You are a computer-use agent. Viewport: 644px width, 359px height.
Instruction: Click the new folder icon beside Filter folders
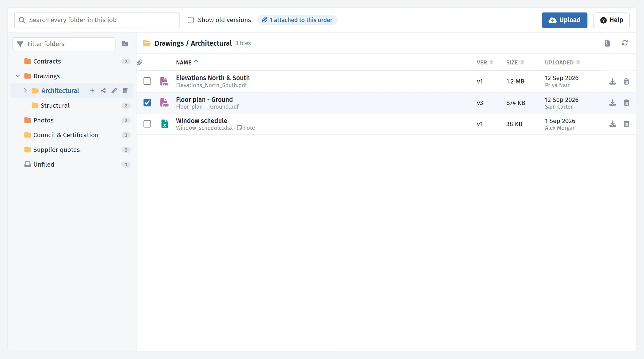point(125,44)
